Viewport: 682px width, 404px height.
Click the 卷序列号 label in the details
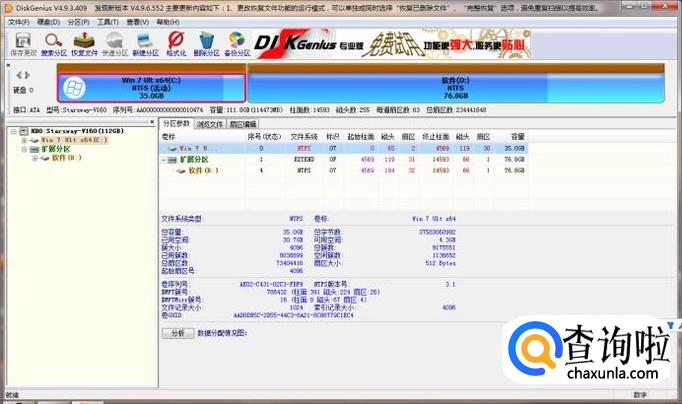(175, 284)
